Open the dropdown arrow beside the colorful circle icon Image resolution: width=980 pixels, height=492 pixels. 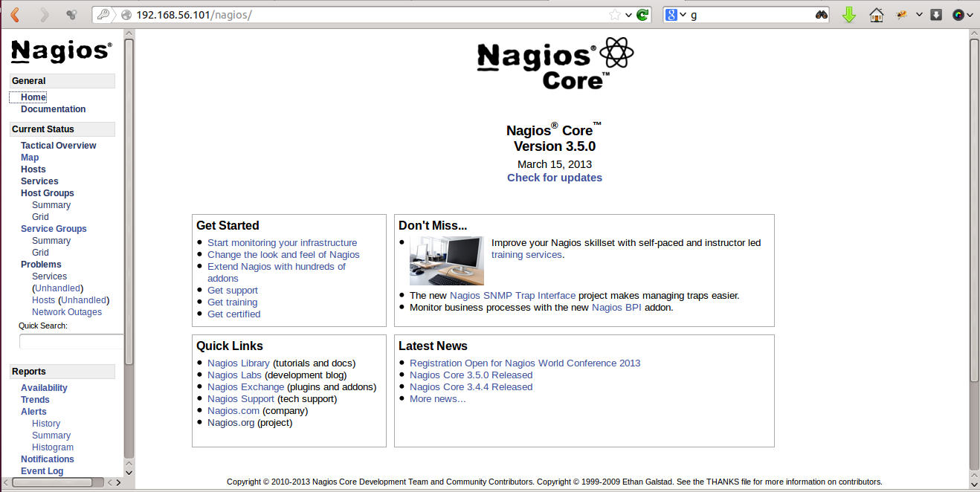(x=971, y=15)
